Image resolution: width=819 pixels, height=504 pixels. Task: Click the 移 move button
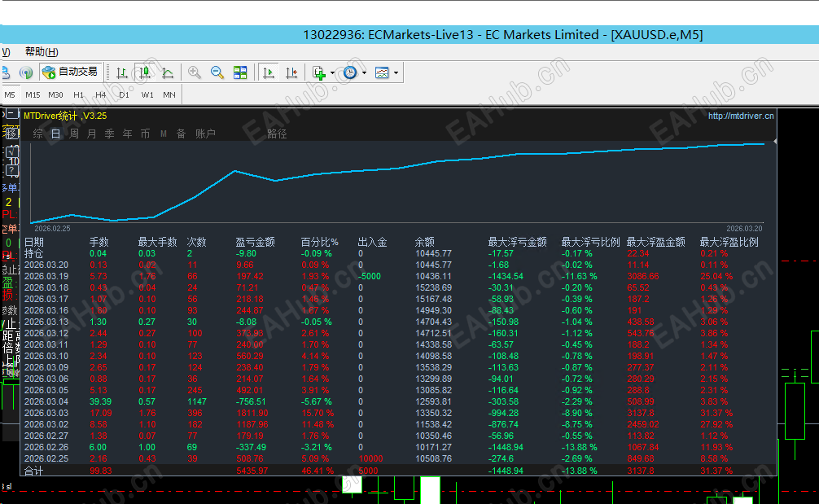click(11, 132)
